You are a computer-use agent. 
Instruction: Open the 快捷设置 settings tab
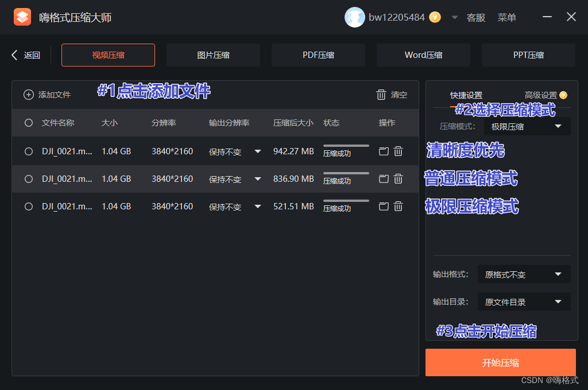466,95
